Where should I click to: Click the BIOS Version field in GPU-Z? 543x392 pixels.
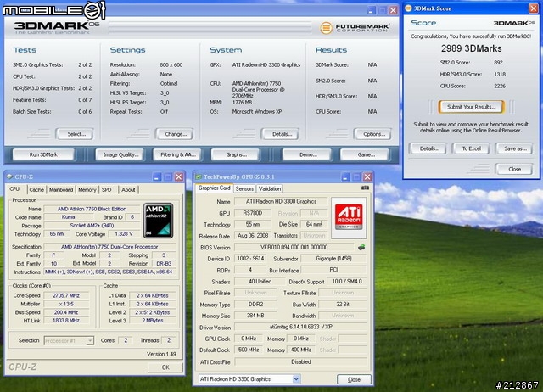pos(294,247)
